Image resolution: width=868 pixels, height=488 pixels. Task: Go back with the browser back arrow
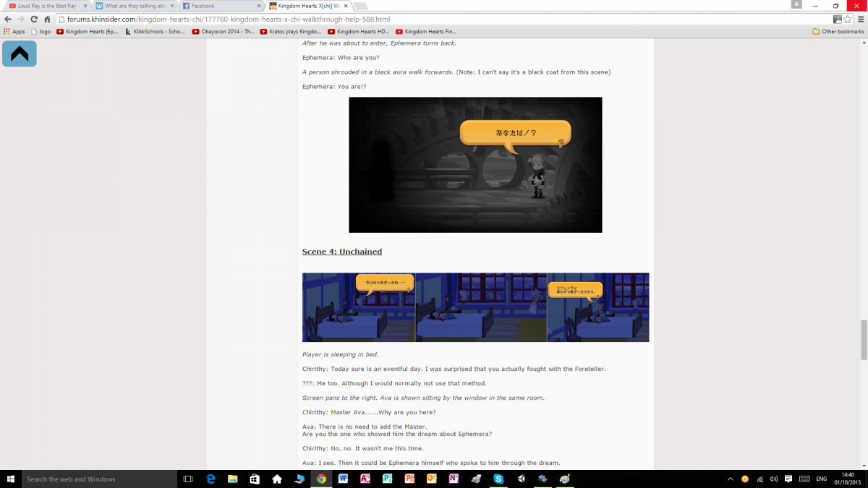coord(8,20)
